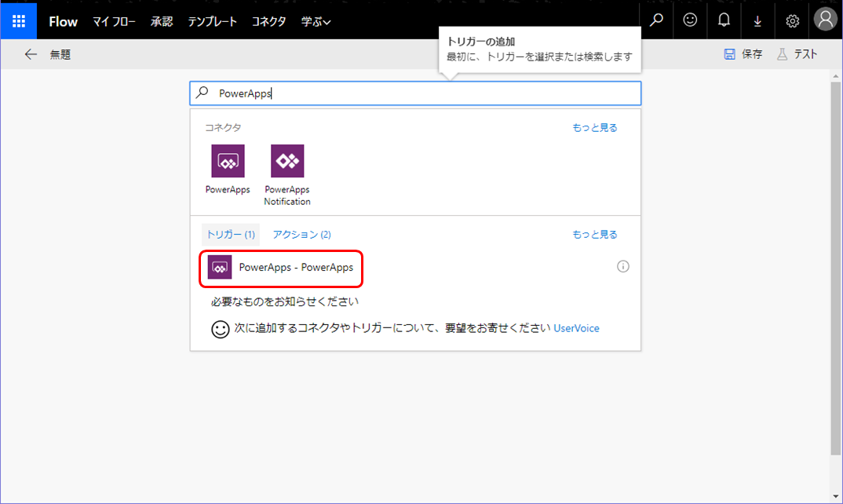The height and width of the screenshot is (504, 843).
Task: Open the settings gear icon
Action: pos(792,20)
